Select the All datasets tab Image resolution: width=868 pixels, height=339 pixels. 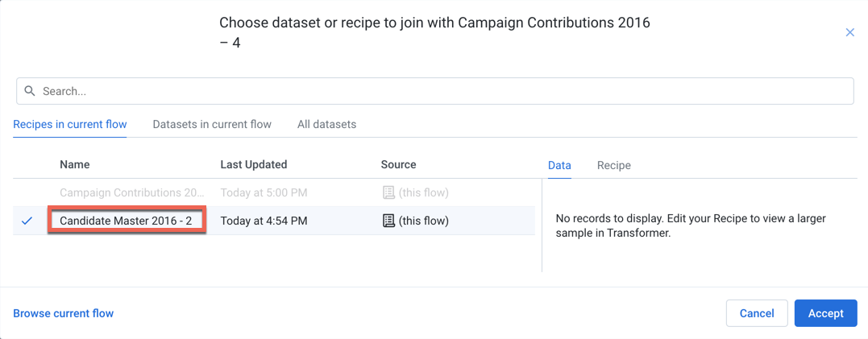[x=326, y=124]
